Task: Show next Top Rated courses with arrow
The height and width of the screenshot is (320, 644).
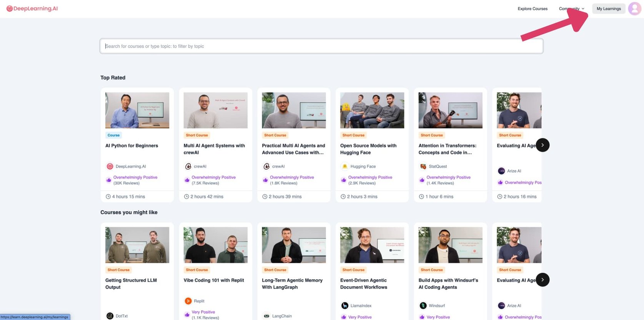Action: coord(542,145)
